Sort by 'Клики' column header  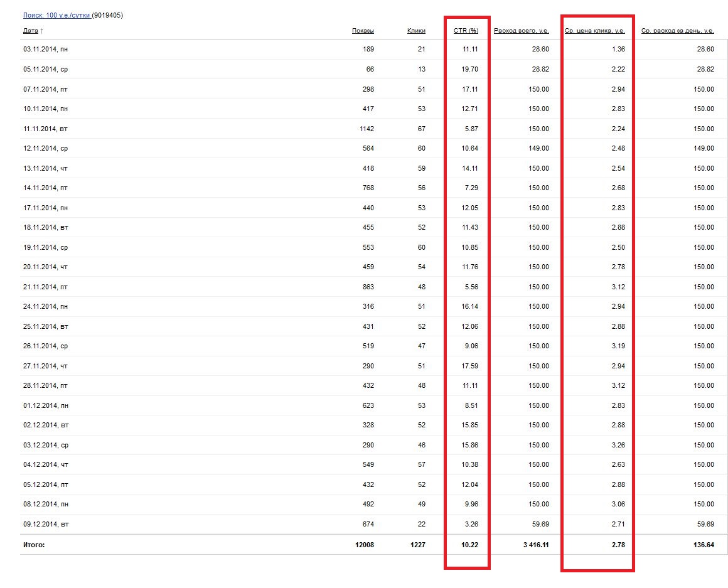(x=417, y=31)
